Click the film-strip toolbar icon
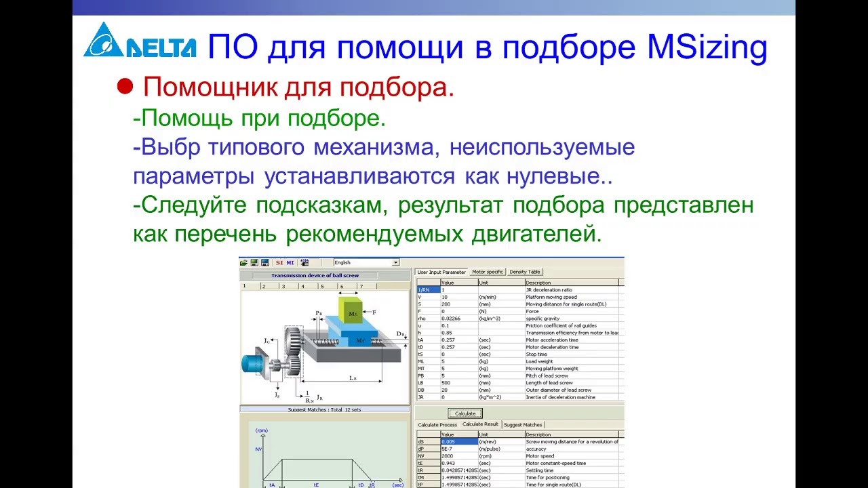This screenshot has height=488, width=868. [x=304, y=262]
